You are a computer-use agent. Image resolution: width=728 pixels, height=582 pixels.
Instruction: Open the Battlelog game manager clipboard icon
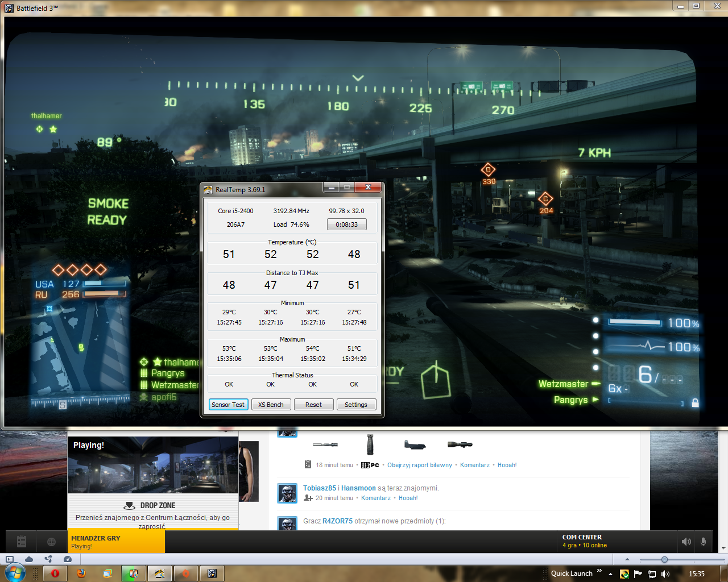click(x=22, y=542)
